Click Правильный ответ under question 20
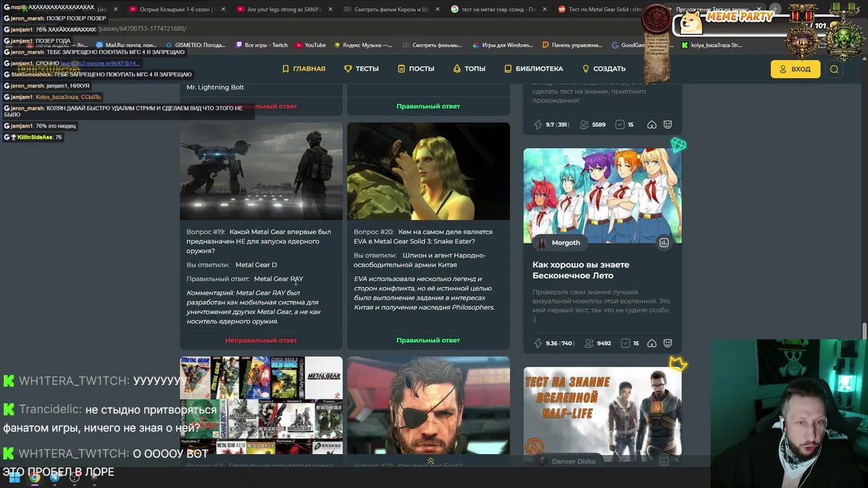This screenshot has height=488, width=868. click(428, 340)
